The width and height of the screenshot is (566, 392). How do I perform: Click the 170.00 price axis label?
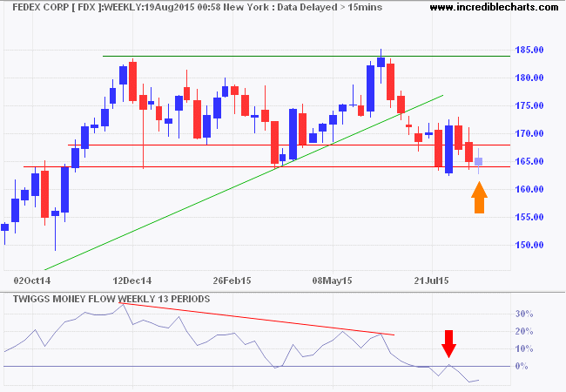pyautogui.click(x=529, y=133)
